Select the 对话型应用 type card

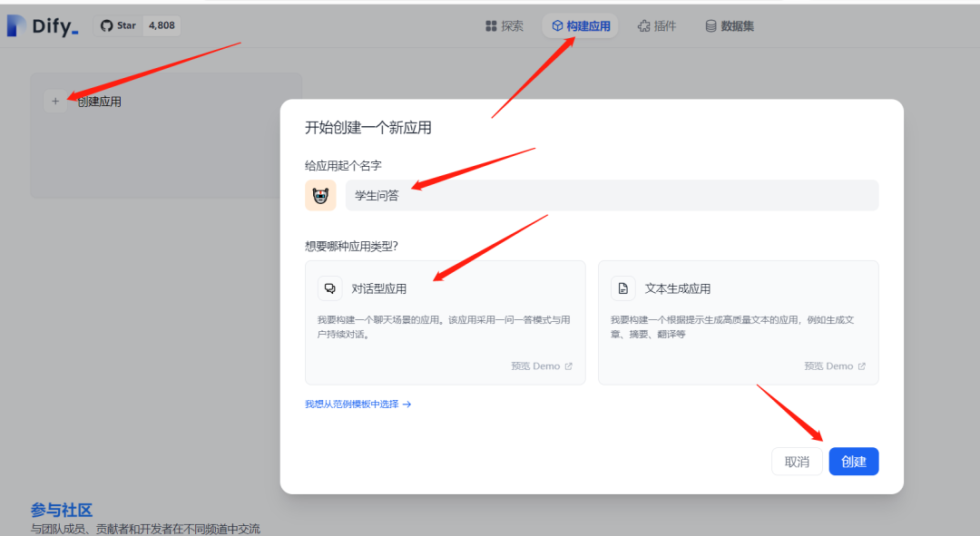click(x=445, y=322)
